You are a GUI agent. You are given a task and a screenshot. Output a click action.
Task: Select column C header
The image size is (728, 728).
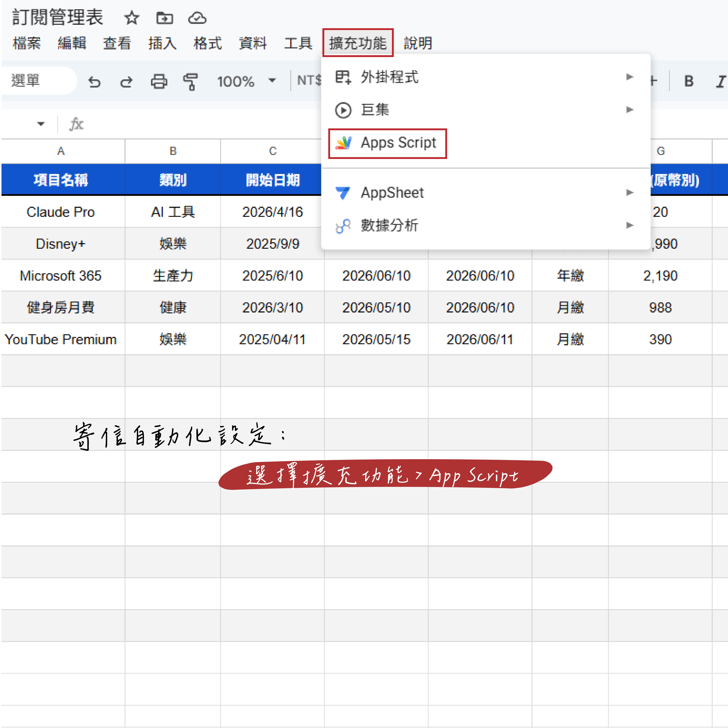(x=272, y=151)
